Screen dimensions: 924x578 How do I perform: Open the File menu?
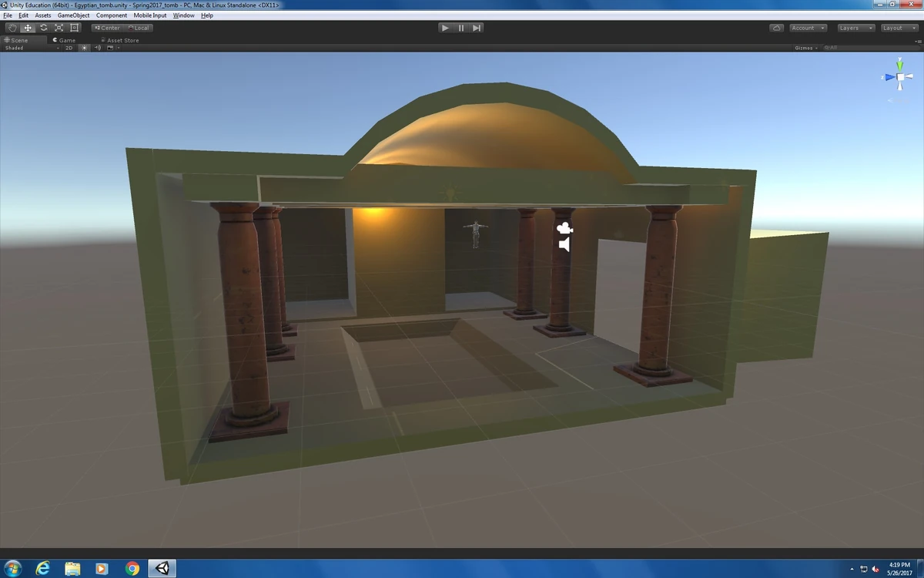click(x=8, y=15)
